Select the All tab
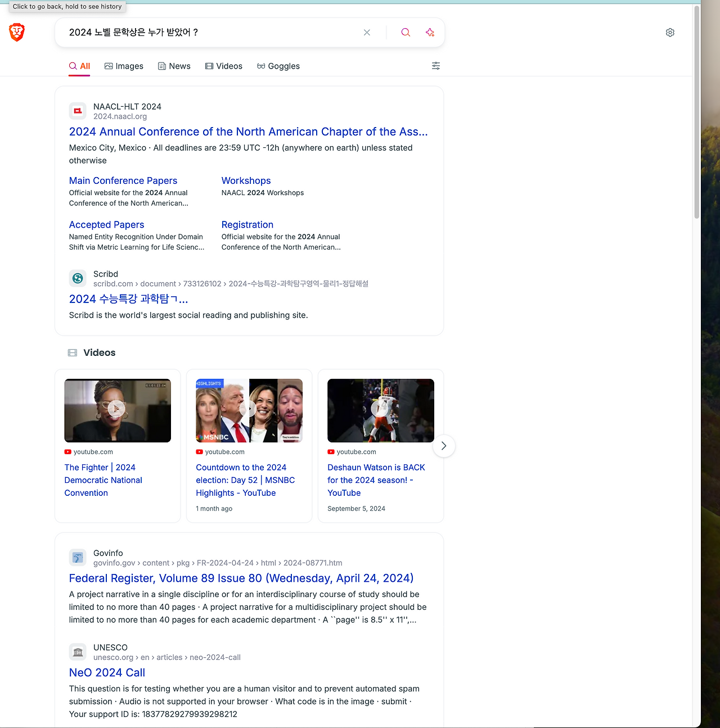Image resolution: width=720 pixels, height=728 pixels. point(79,66)
